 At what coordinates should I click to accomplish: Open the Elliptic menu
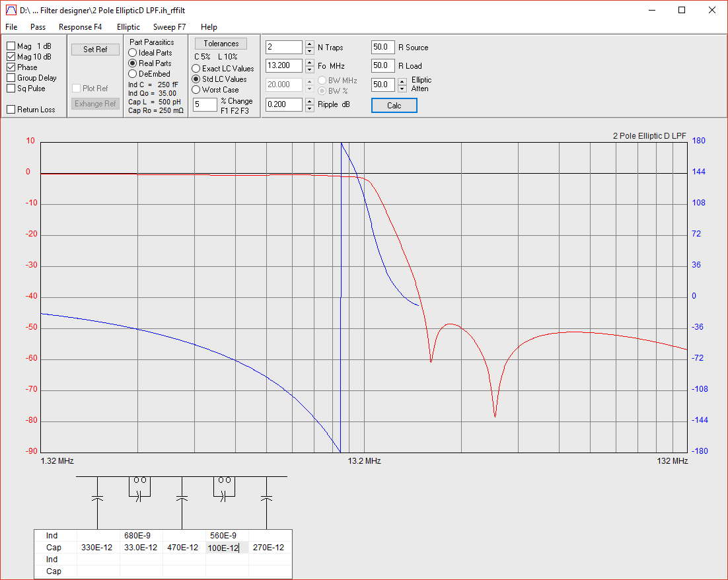(128, 27)
